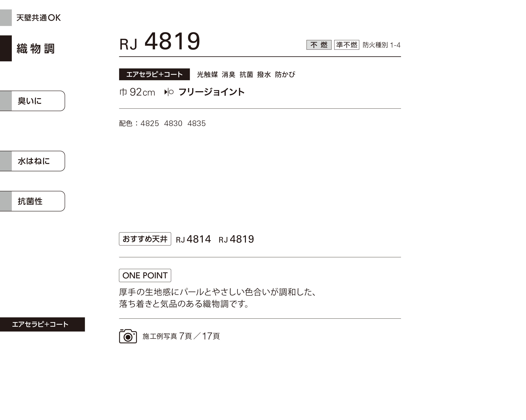The height and width of the screenshot is (420, 526).
Task: Click the black エアセラピ+コート product label
Action: [154, 74]
